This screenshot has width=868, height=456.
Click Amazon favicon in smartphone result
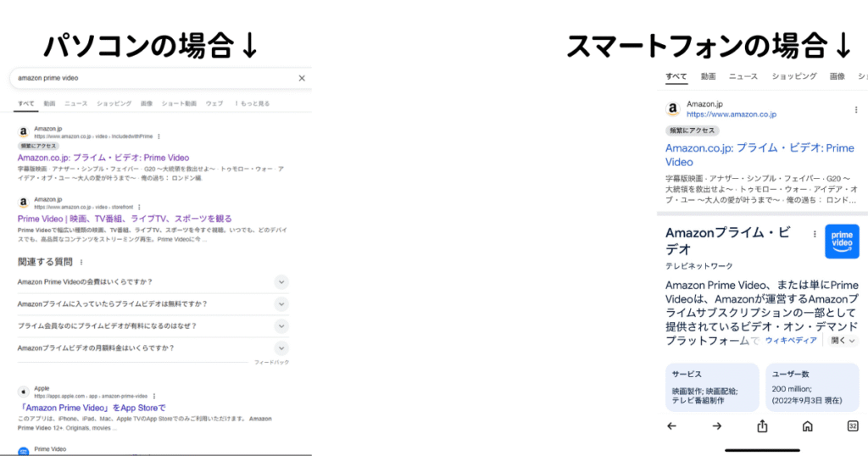pyautogui.click(x=672, y=108)
